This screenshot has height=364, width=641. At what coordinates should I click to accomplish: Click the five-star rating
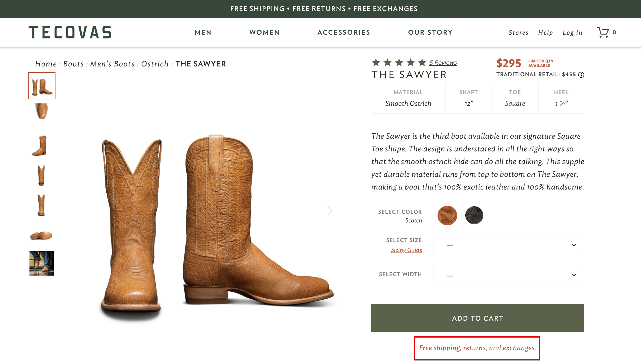[x=399, y=62]
